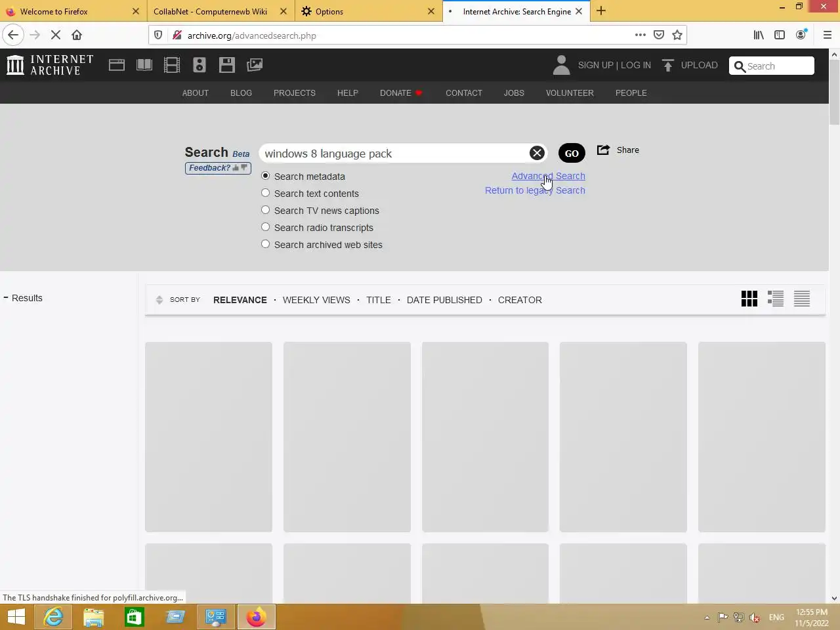Open the HELP menu item

[348, 93]
